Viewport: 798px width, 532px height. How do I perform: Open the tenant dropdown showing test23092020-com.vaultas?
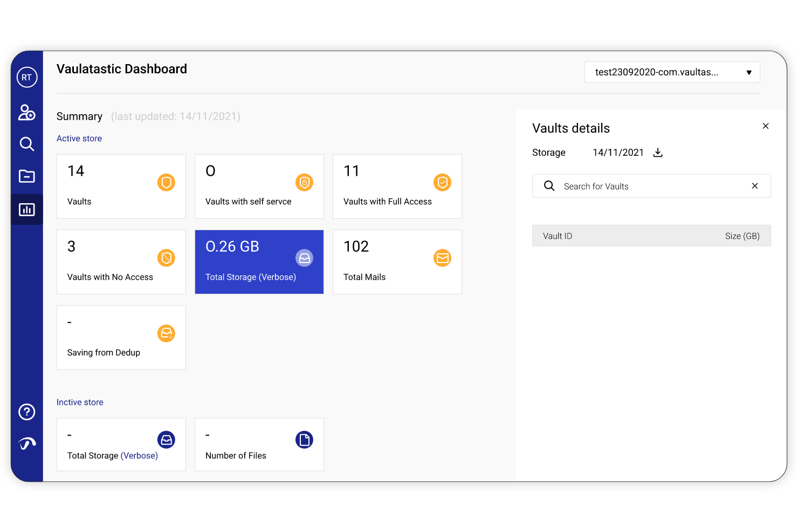click(672, 72)
